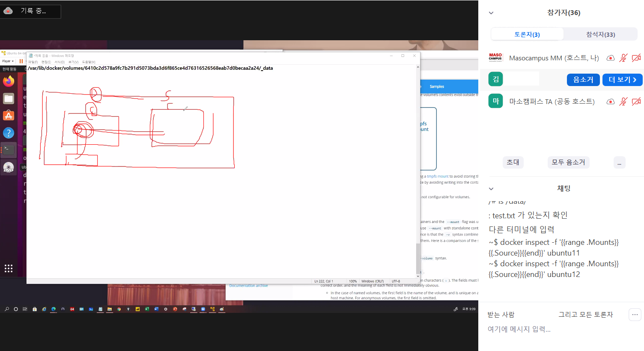Toggle video camera for Masocampus MM
The image size is (644, 351).
[636, 58]
